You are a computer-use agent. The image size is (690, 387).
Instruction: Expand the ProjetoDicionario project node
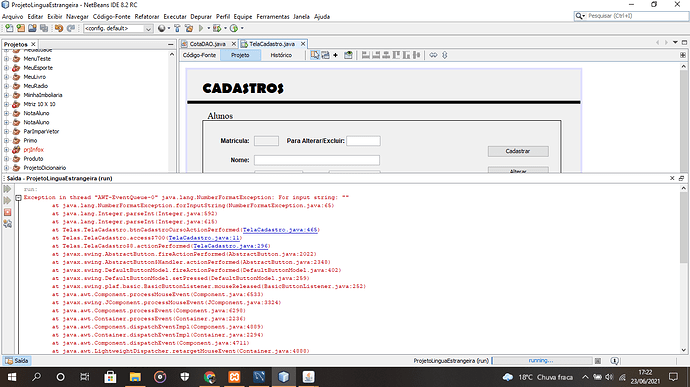pos(6,168)
